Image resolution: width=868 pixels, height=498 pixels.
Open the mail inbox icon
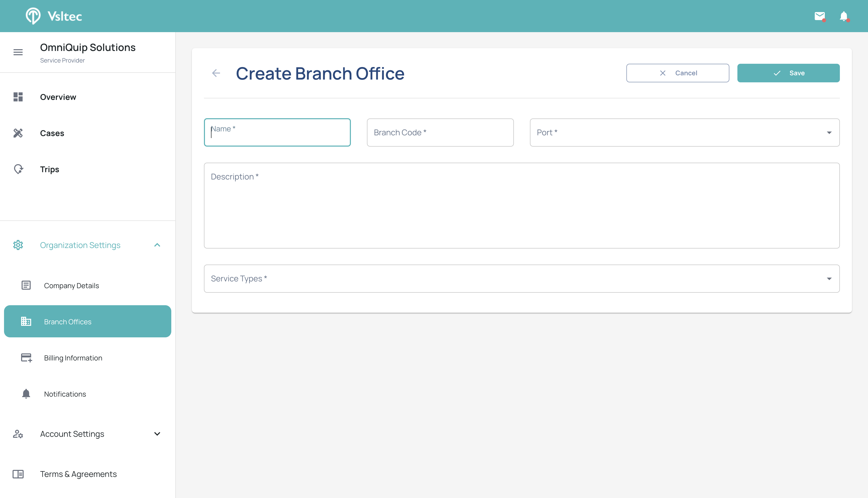pyautogui.click(x=820, y=16)
